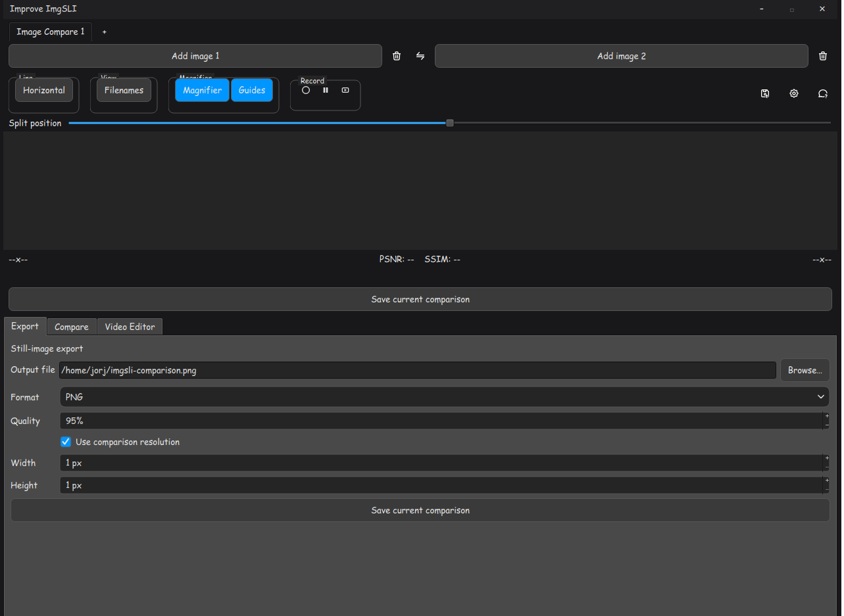Pause the recording
844x616 pixels.
click(x=326, y=90)
